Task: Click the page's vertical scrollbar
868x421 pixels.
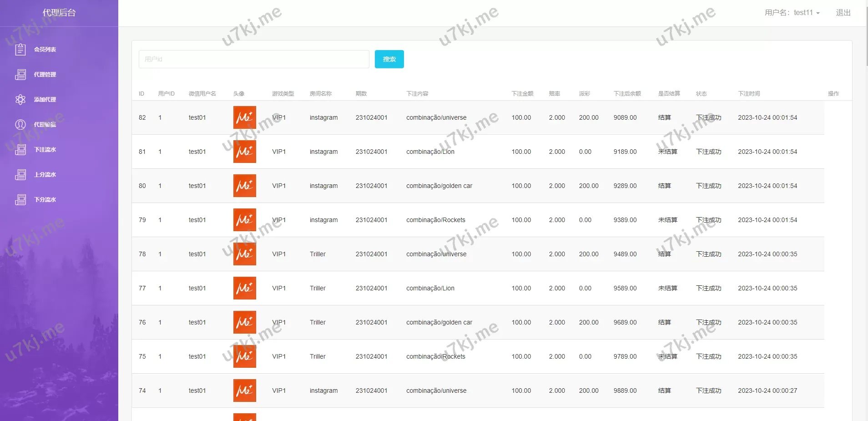Action: 866,36
